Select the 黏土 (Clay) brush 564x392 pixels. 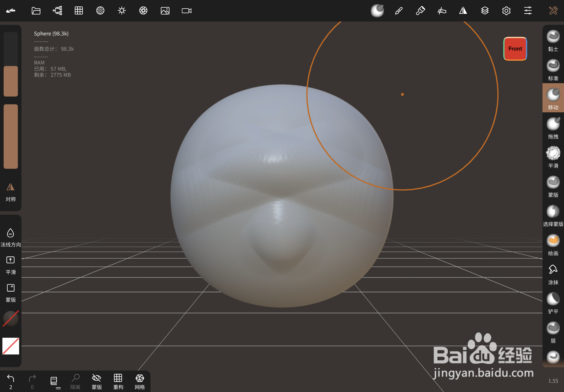click(x=553, y=37)
